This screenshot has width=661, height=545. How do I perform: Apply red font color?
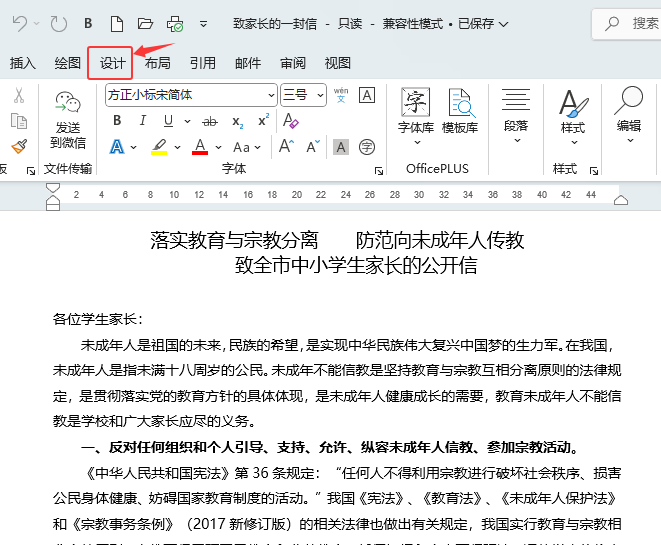(200, 147)
